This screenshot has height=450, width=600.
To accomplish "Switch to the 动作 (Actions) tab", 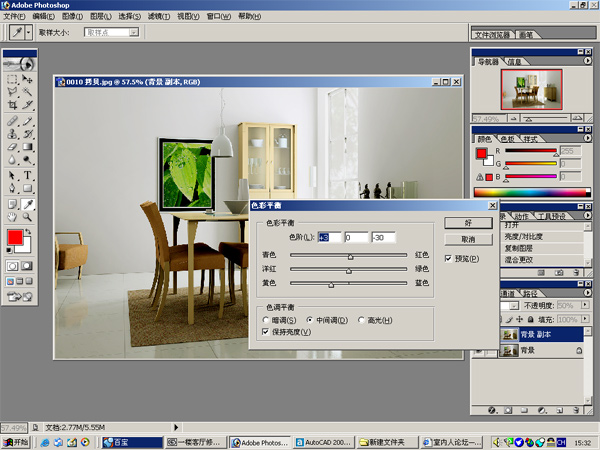I will 521,216.
